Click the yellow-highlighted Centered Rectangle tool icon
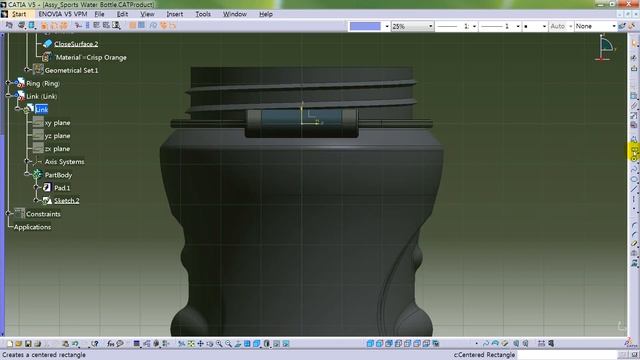 point(634,150)
